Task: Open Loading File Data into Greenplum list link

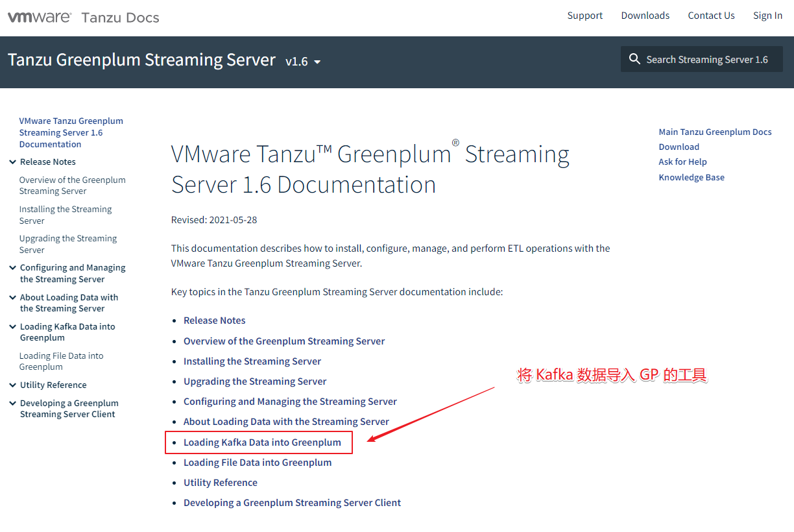Action: pos(258,463)
